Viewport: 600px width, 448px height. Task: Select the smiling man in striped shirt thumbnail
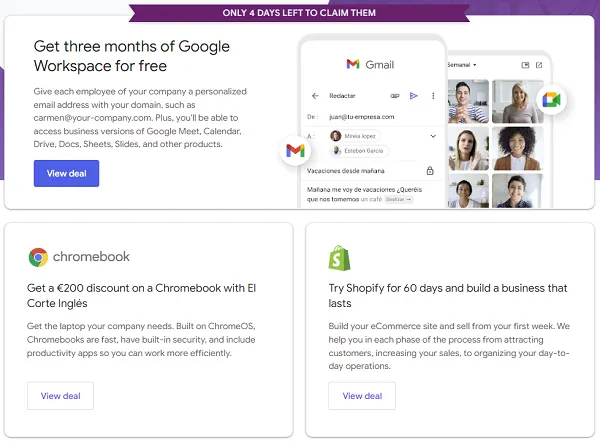point(468,101)
